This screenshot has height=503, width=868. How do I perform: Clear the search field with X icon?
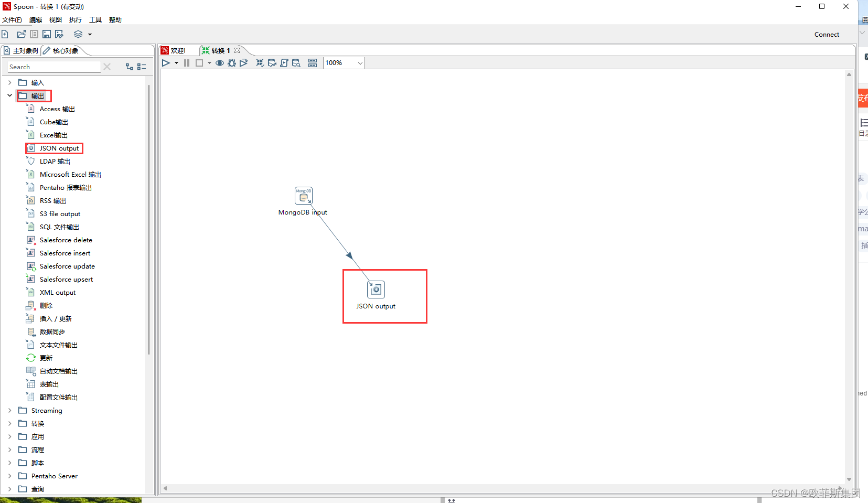coord(107,67)
